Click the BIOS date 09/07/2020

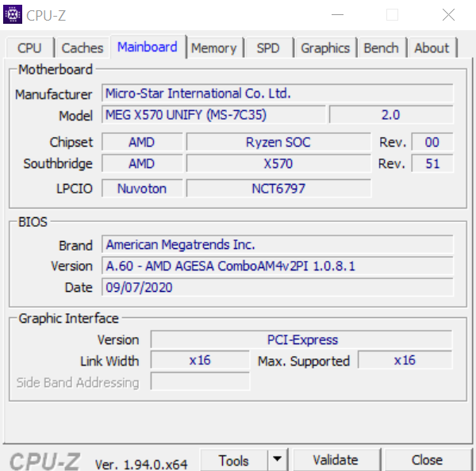(278, 287)
